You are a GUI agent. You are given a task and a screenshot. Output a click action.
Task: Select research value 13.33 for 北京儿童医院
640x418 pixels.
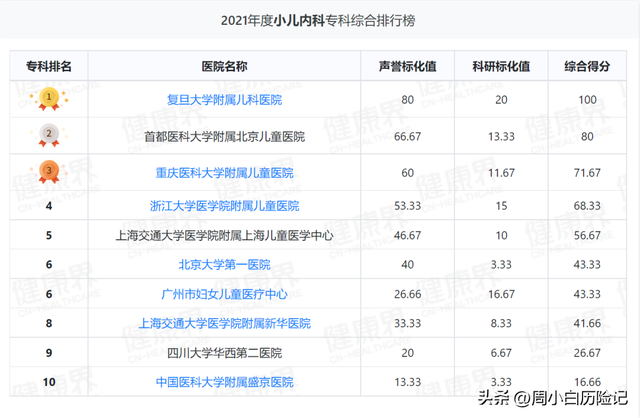[x=501, y=136]
